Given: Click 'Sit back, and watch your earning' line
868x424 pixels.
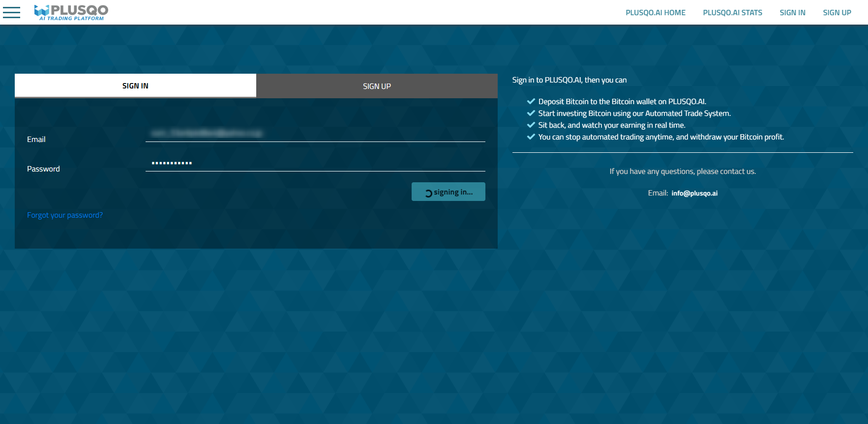Looking at the screenshot, I should coord(612,125).
